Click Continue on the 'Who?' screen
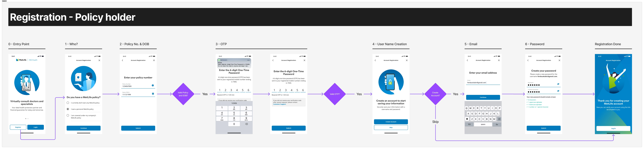 point(83,128)
